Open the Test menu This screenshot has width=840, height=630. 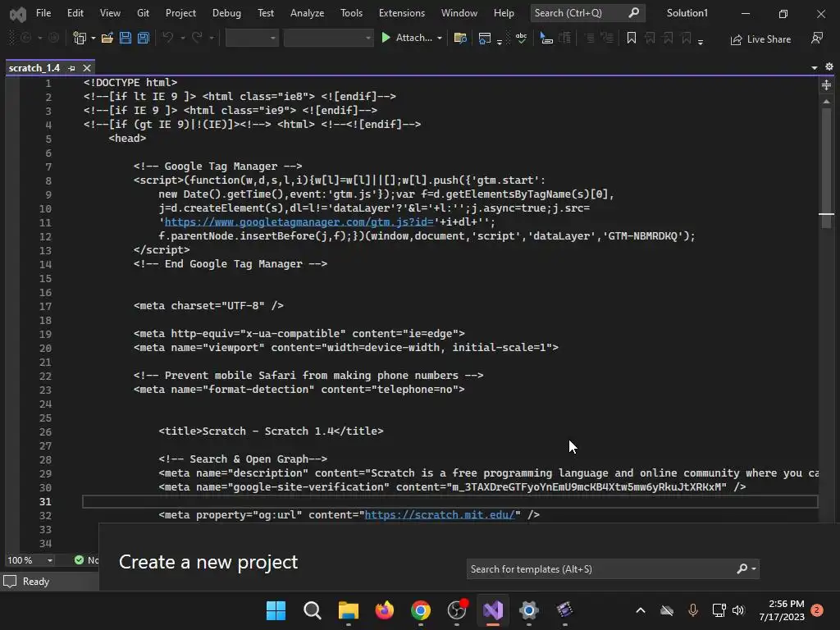click(x=265, y=13)
